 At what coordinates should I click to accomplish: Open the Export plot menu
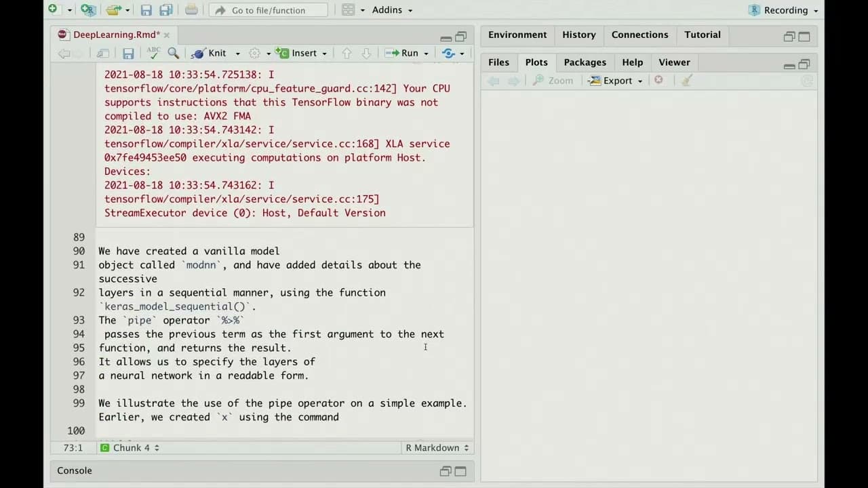pyautogui.click(x=616, y=81)
